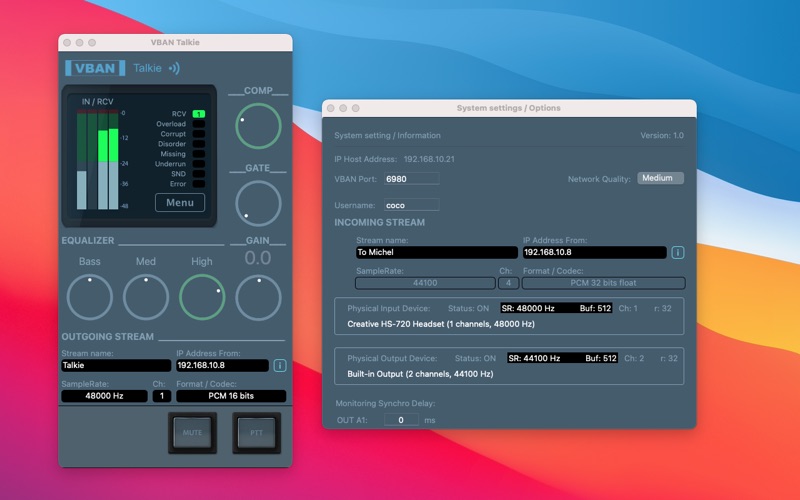Click outgoing stream IP address field
The image size is (800, 500).
pos(222,365)
